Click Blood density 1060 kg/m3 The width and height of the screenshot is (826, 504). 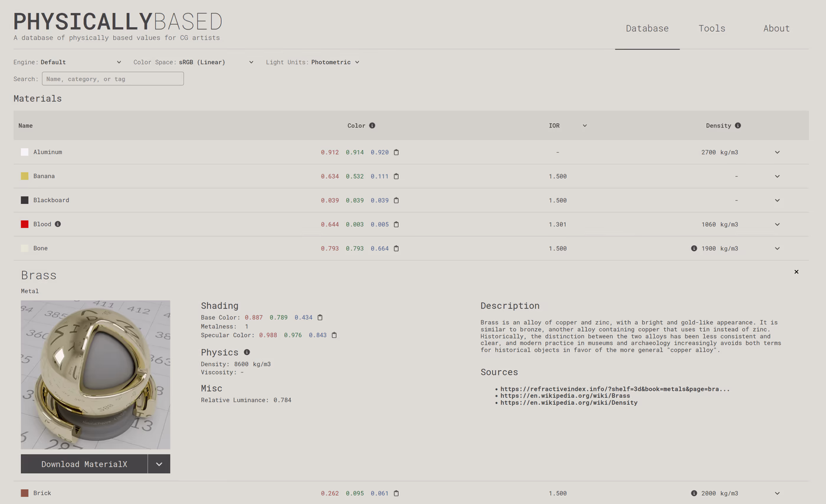720,225
